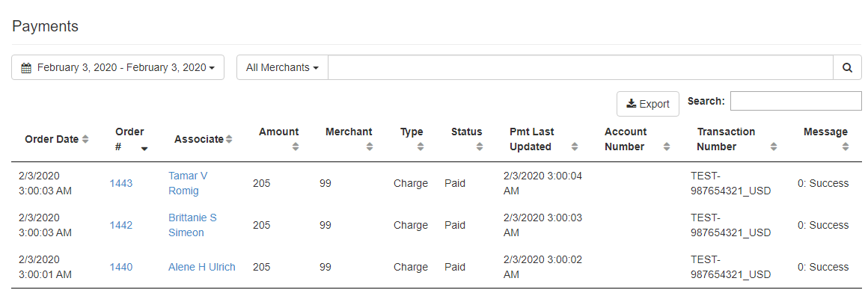Viewport: 868px width, 293px height.
Task: Sort by Status column arrows
Action: [x=480, y=147]
